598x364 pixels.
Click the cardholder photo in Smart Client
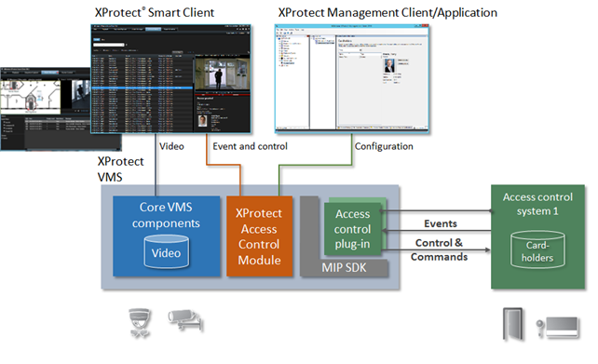(x=202, y=120)
